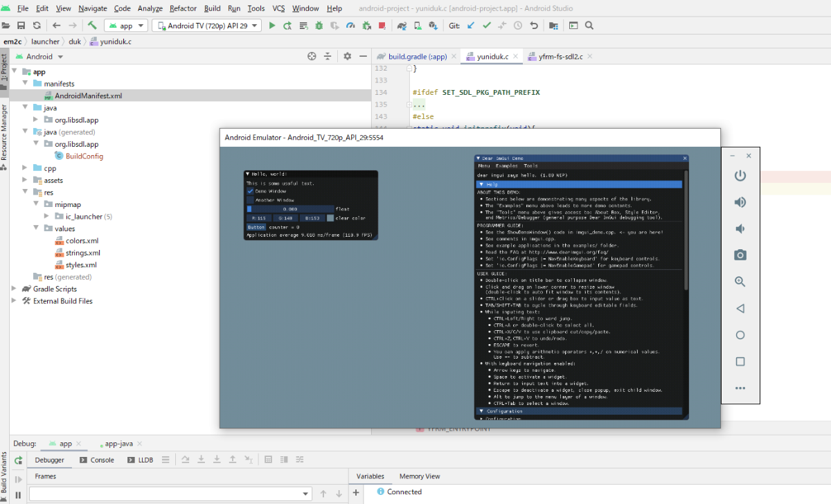Image resolution: width=831 pixels, height=504 pixels.
Task: Open the Refactor menu
Action: click(x=183, y=8)
